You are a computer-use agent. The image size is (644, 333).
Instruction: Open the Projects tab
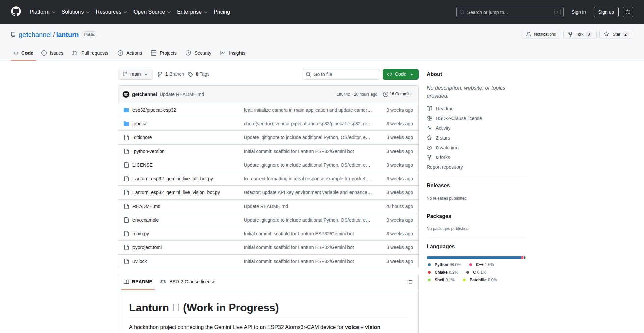[x=164, y=53]
